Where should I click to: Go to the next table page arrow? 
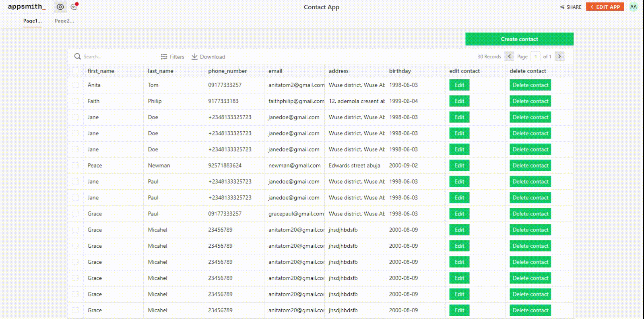tap(559, 56)
